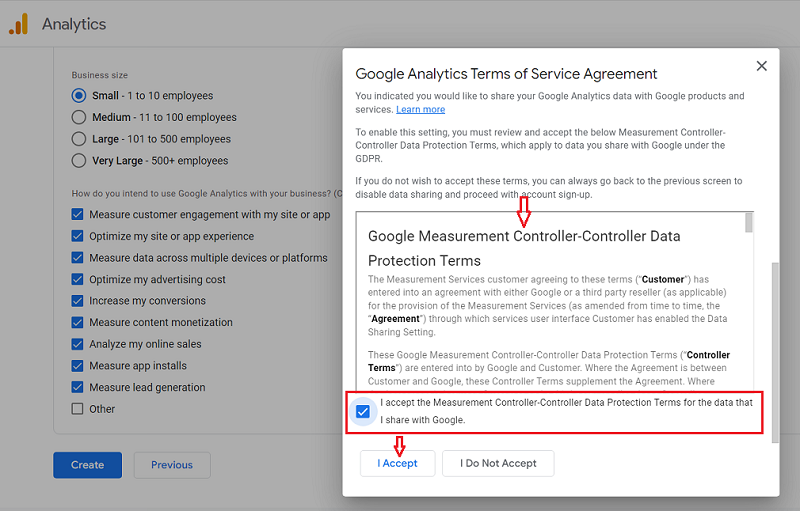Click the I Do Not Accept button

click(498, 463)
